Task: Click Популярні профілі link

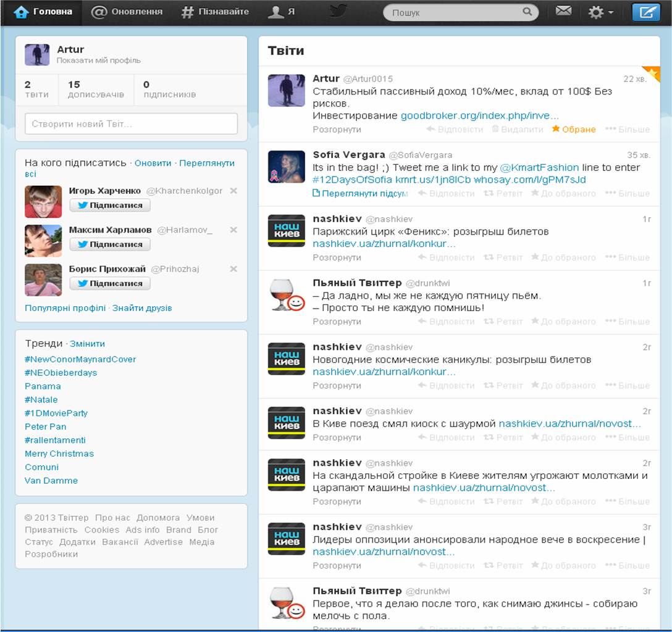Action: coord(65,308)
